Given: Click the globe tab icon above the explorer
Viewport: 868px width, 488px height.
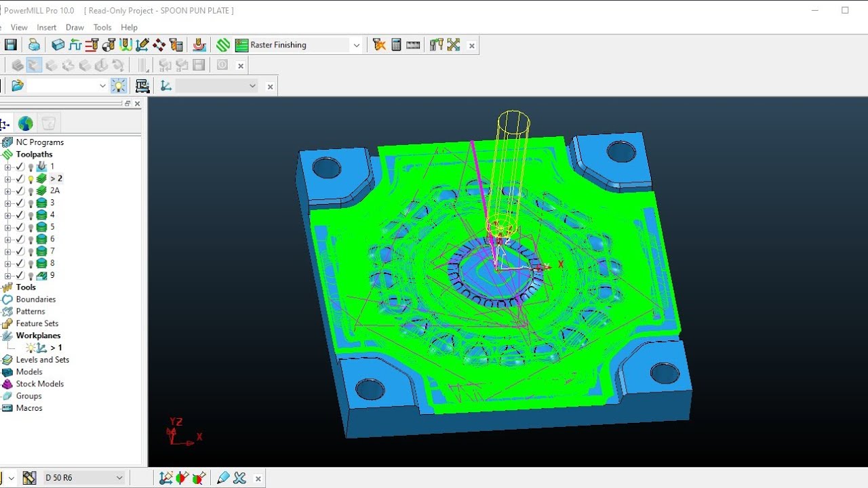Looking at the screenshot, I should click(x=26, y=123).
